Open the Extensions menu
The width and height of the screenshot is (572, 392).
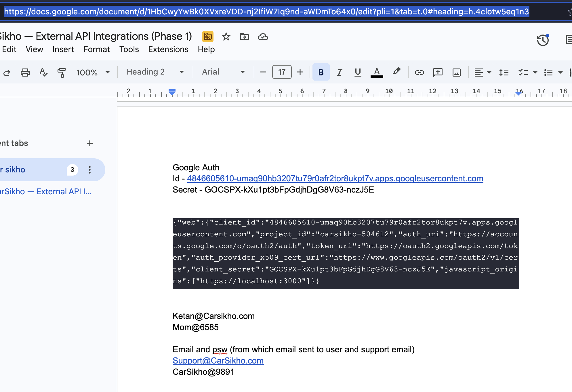point(168,50)
